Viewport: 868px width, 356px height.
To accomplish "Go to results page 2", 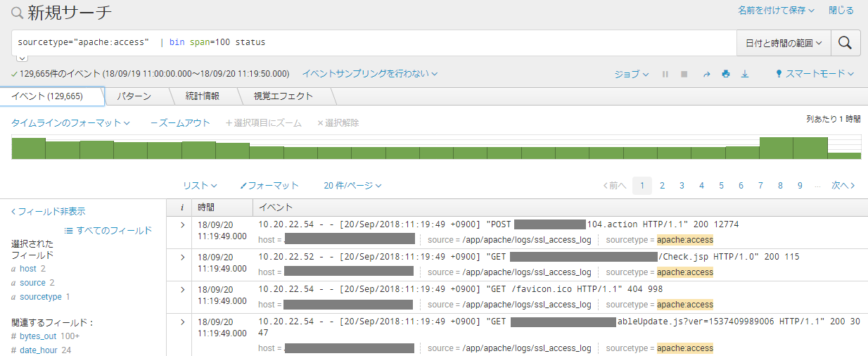I will point(662,185).
